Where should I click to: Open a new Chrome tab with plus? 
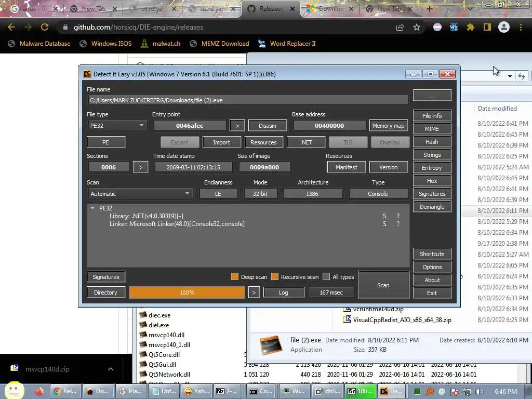[x=430, y=9]
